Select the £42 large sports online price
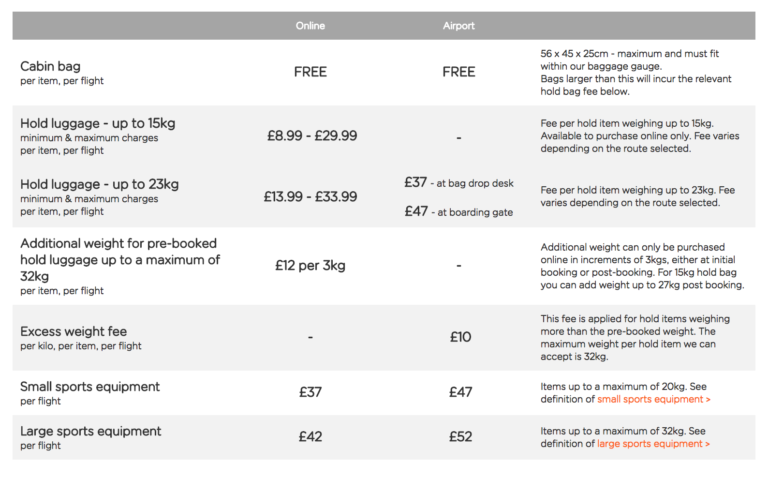Viewport: 768px width, 479px height. point(311,437)
